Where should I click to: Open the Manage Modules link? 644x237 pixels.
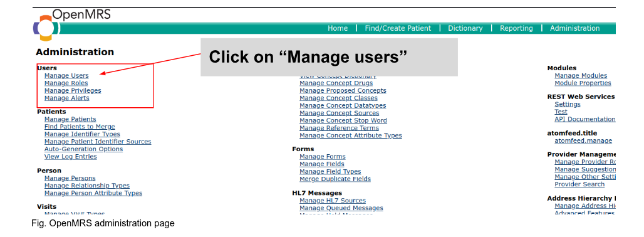point(581,76)
